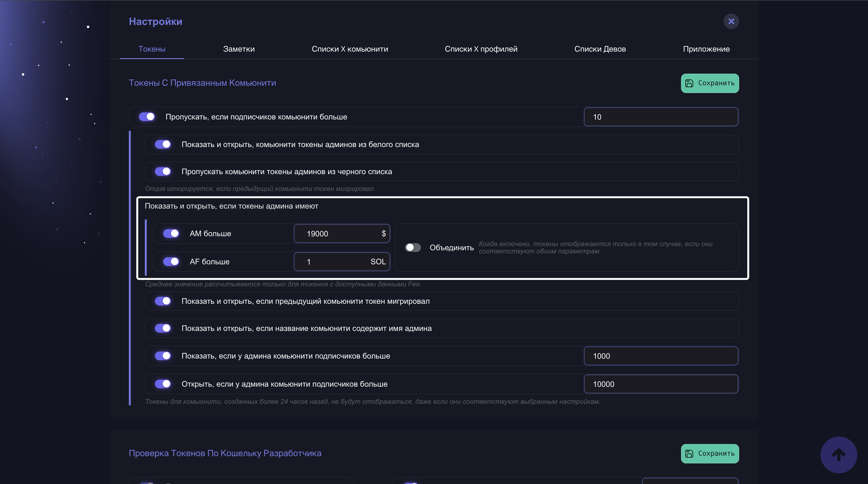
Task: Disable the whitelist admins toggle
Action: (x=163, y=144)
